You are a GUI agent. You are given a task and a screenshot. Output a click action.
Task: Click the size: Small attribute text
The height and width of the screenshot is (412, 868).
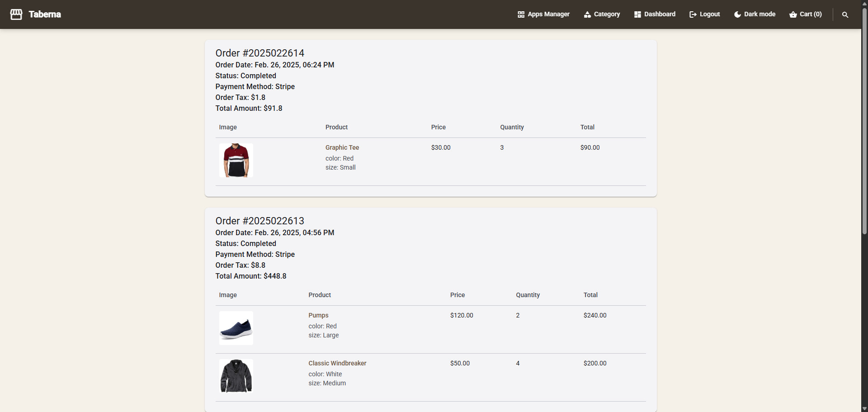[340, 167]
